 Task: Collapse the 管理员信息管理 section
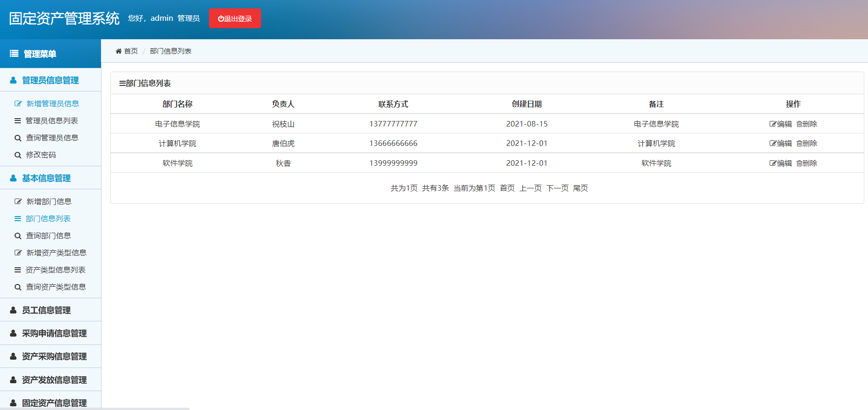click(x=50, y=80)
